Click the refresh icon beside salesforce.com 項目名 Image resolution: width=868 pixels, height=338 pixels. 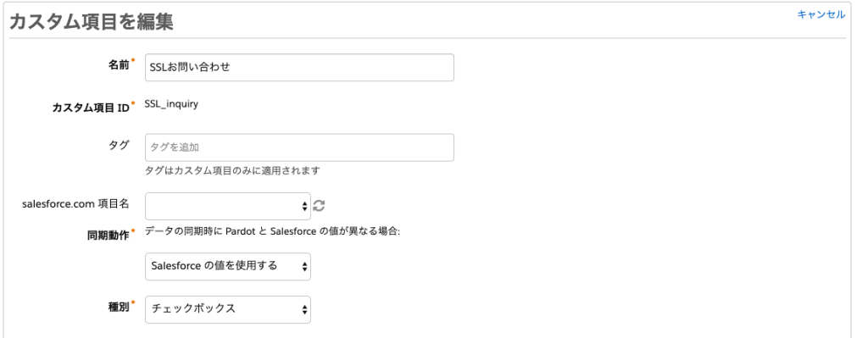click(319, 206)
